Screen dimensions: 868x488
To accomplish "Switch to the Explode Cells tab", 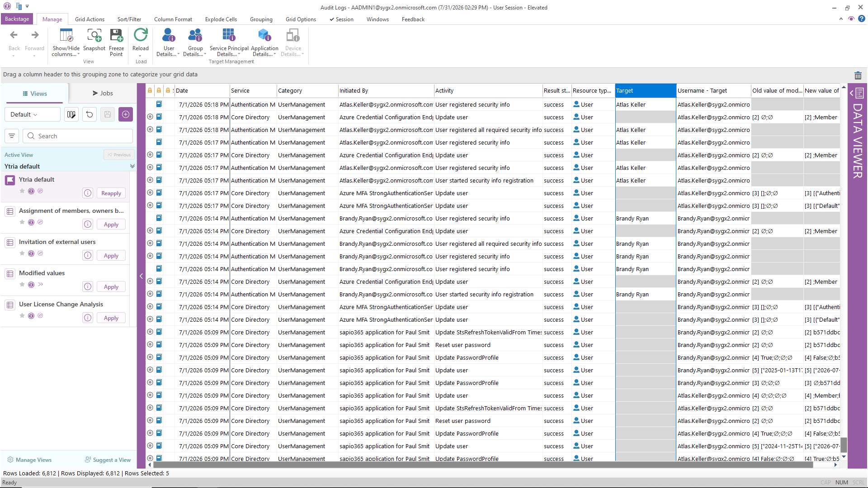I will coord(221,19).
